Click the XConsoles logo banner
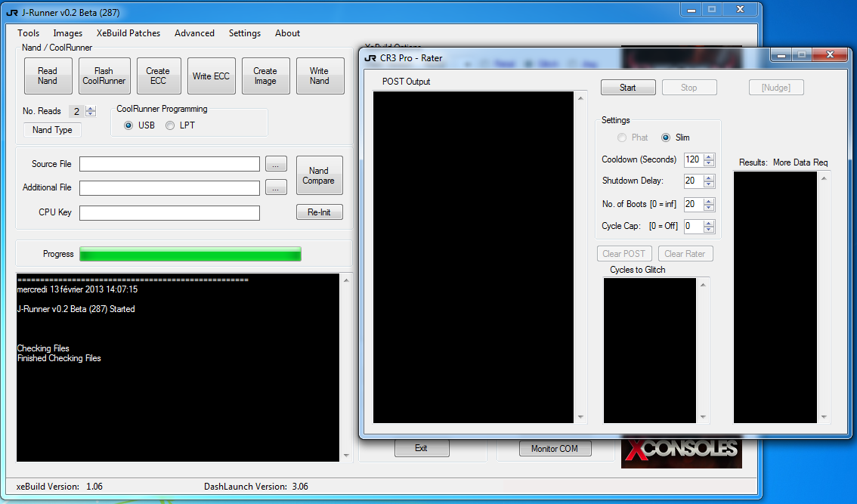Image resolution: width=857 pixels, height=504 pixels. click(x=682, y=452)
